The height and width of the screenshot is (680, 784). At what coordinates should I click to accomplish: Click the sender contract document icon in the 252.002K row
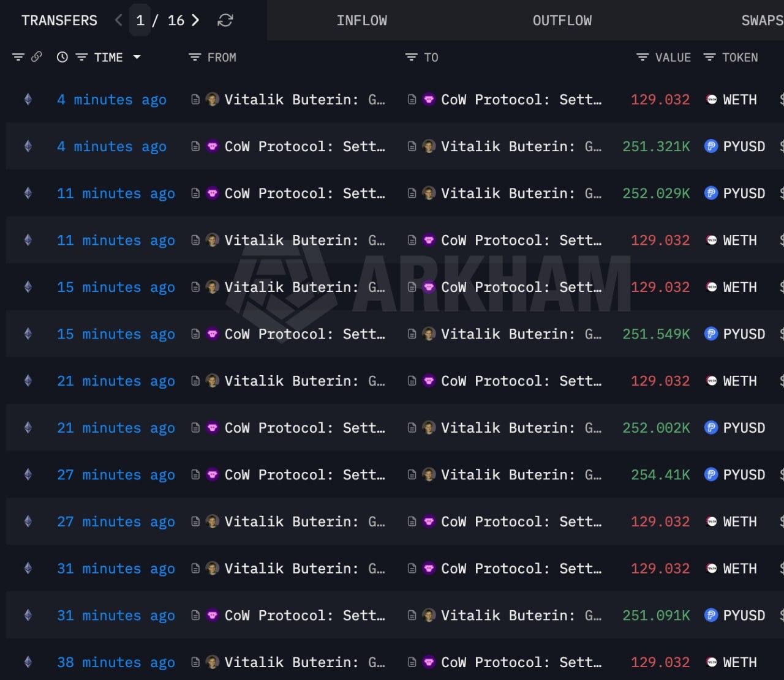coord(195,428)
